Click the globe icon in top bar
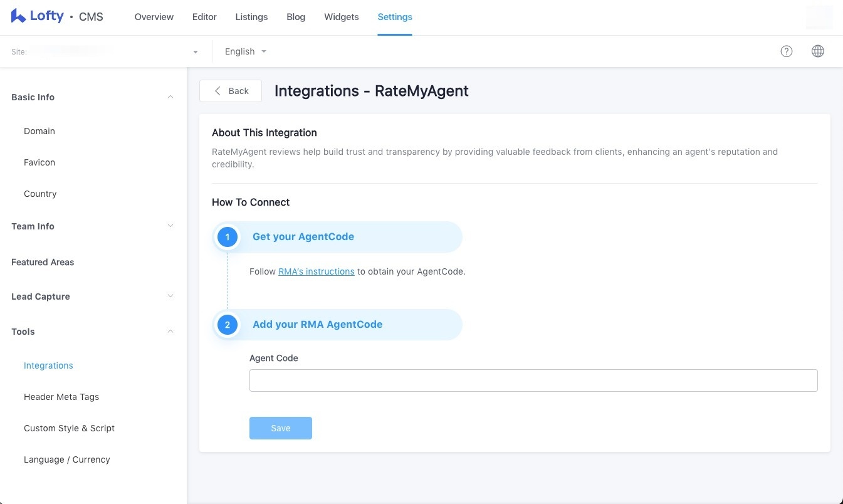The height and width of the screenshot is (504, 843). [x=818, y=51]
